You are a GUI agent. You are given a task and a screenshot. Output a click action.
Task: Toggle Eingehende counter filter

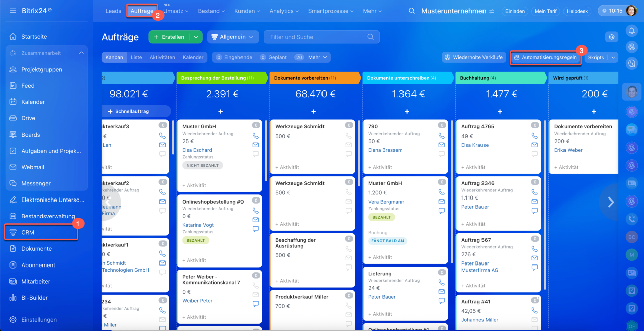click(234, 57)
